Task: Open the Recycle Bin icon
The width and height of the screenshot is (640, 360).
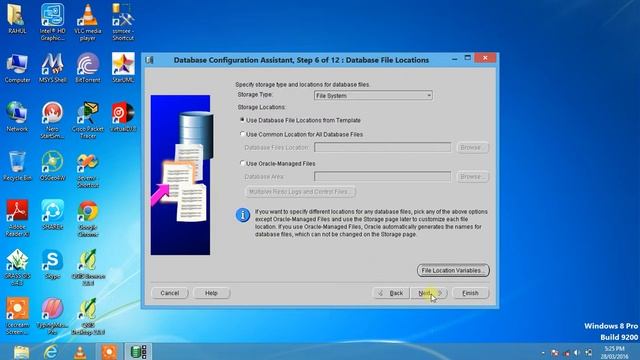Action: 17,166
